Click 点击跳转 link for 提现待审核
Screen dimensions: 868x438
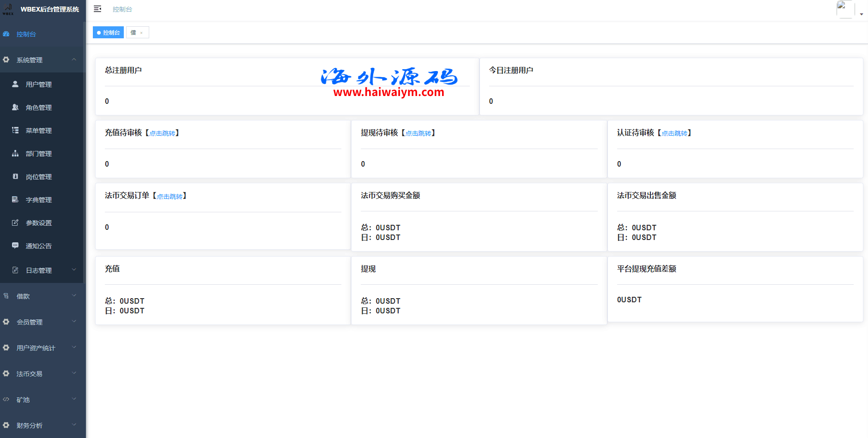click(418, 133)
